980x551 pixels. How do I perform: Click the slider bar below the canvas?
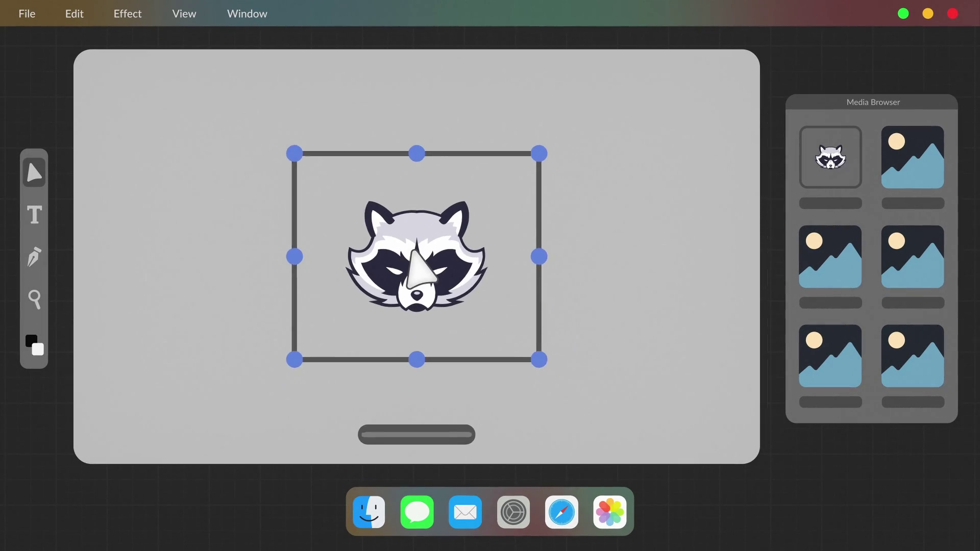click(x=416, y=435)
